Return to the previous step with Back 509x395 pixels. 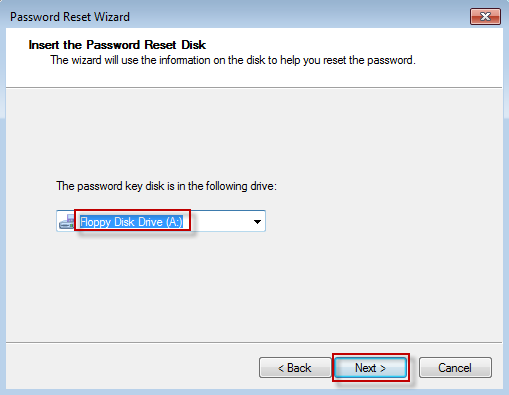click(x=295, y=368)
